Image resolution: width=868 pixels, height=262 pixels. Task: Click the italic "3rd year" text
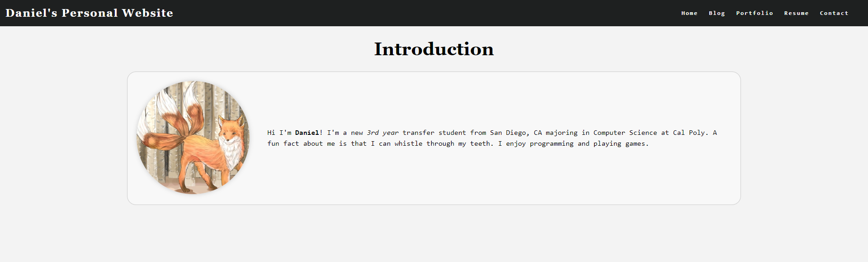click(382, 133)
